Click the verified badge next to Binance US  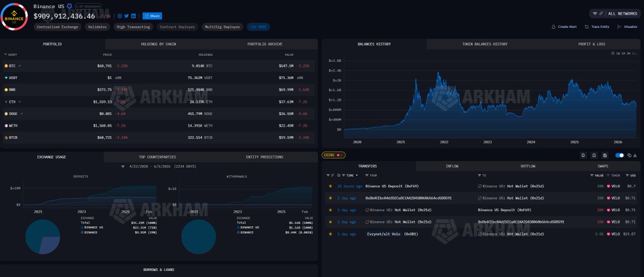click(x=69, y=6)
